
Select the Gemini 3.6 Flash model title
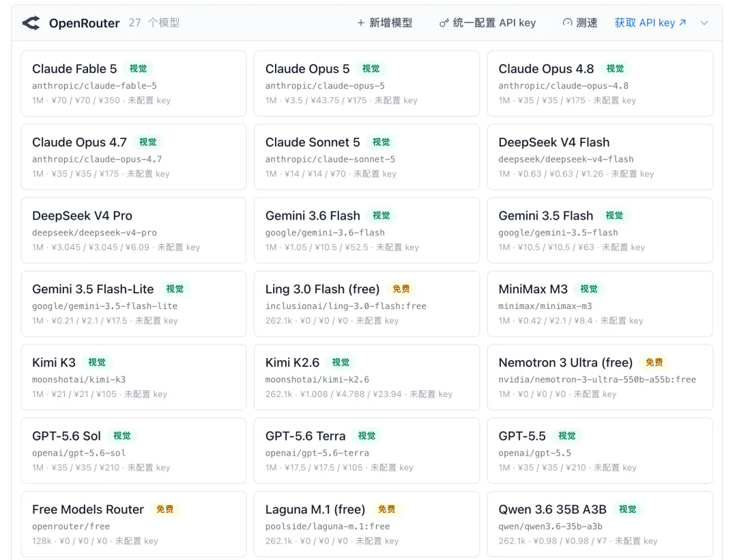click(x=313, y=216)
